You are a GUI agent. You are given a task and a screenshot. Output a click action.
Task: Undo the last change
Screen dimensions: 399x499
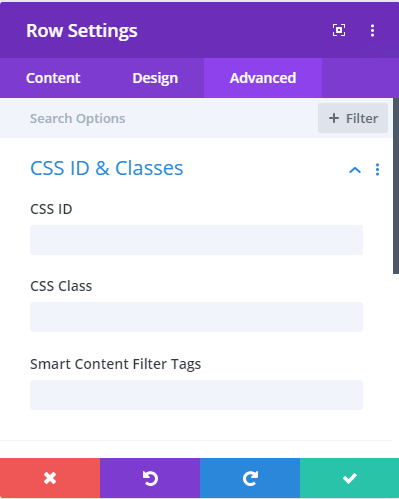pyautogui.click(x=150, y=478)
